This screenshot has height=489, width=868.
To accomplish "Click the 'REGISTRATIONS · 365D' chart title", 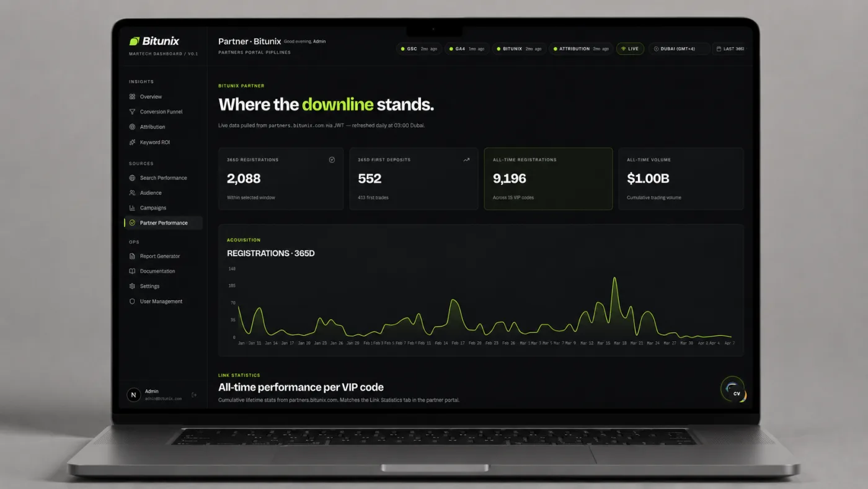I will pos(270,253).
